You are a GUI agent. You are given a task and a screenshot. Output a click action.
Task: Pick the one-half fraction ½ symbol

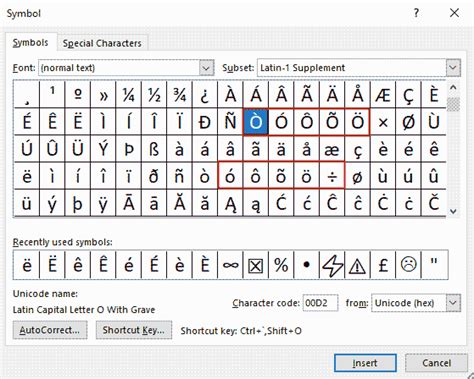(154, 95)
